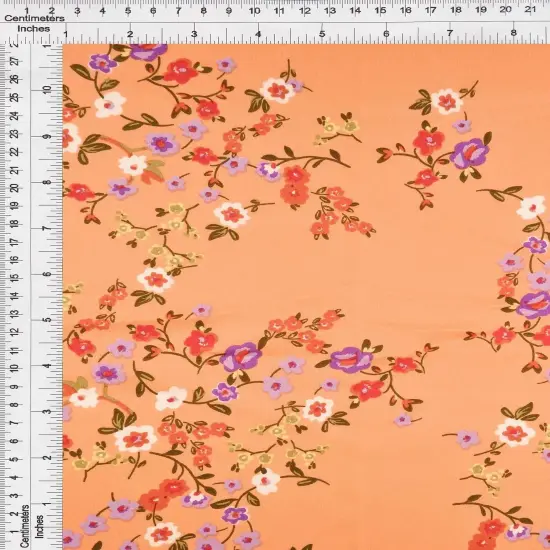Select the 15 mark on top centimeter ruler
This screenshot has height=550, width=550.
pos(380,11)
